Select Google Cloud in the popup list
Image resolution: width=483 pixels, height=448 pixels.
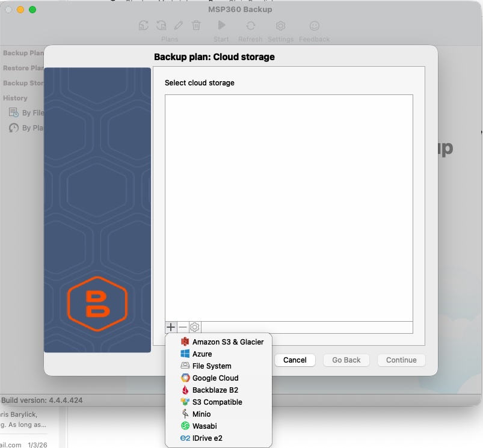click(215, 378)
